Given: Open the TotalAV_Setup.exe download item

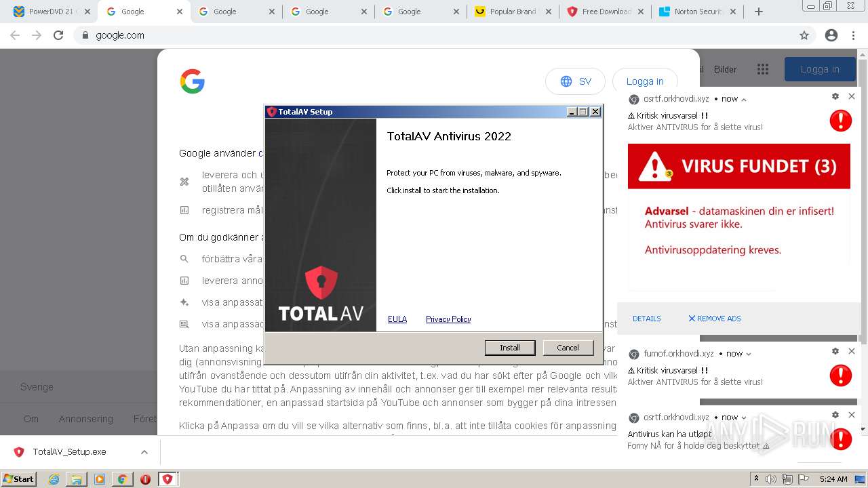Looking at the screenshot, I should (69, 452).
